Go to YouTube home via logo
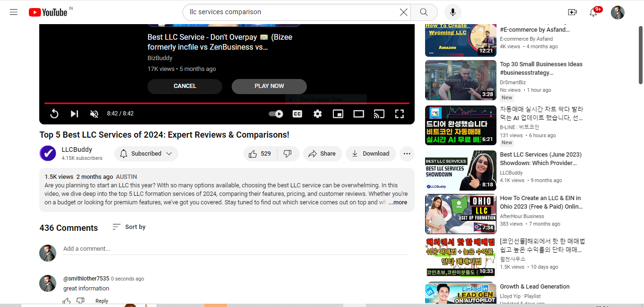The image size is (644, 307). (48, 12)
